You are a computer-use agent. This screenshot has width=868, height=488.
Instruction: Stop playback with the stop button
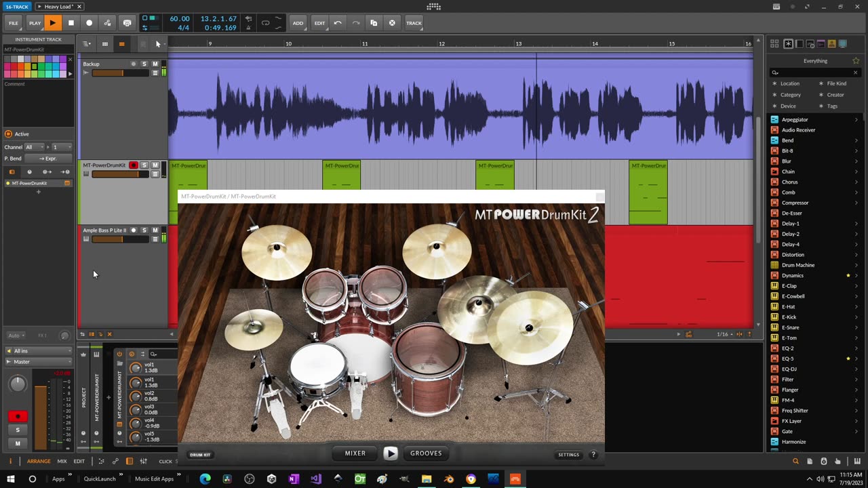(71, 23)
